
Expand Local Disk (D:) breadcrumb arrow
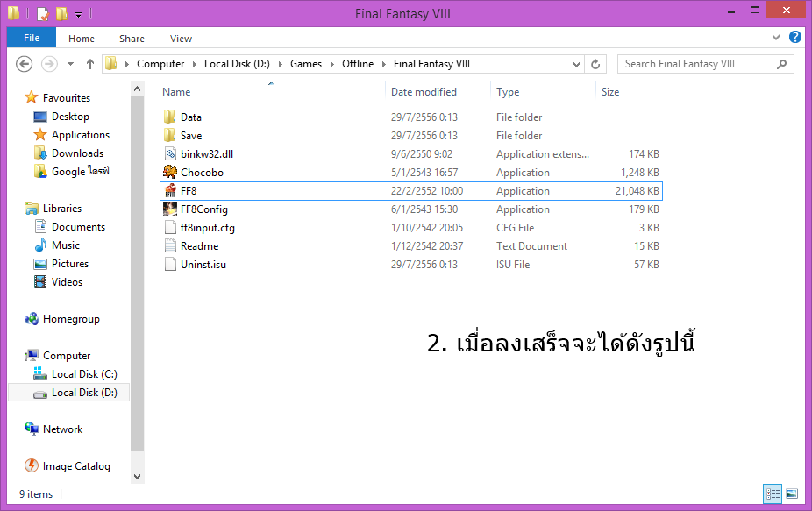(280, 64)
